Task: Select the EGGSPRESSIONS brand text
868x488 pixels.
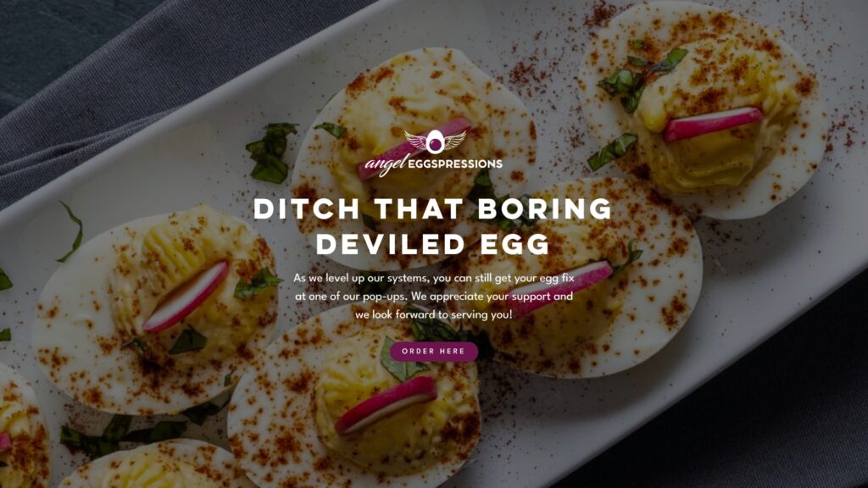Action: coord(455,164)
